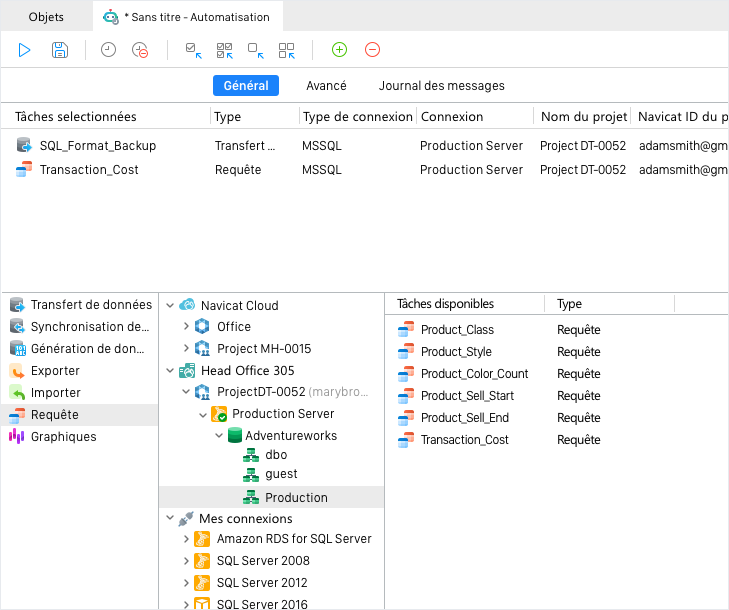Collapse the Navicat Cloud tree node
This screenshot has width=729, height=610.
170,305
